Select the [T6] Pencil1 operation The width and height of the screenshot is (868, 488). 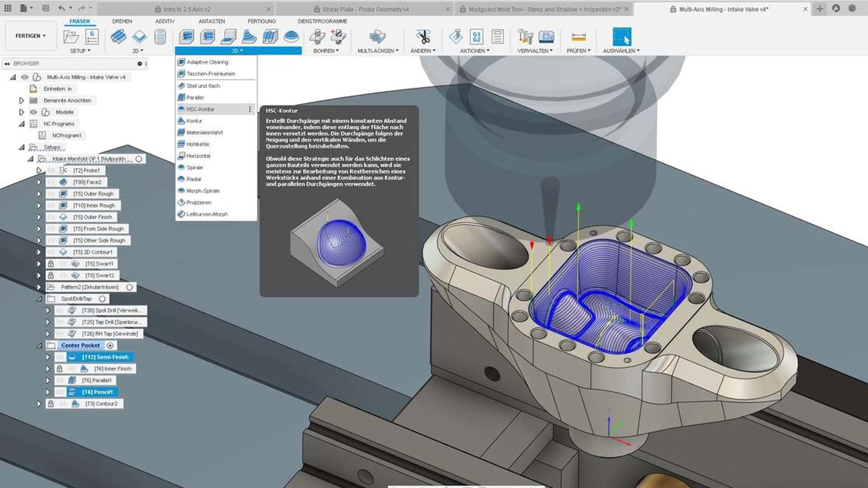click(97, 392)
